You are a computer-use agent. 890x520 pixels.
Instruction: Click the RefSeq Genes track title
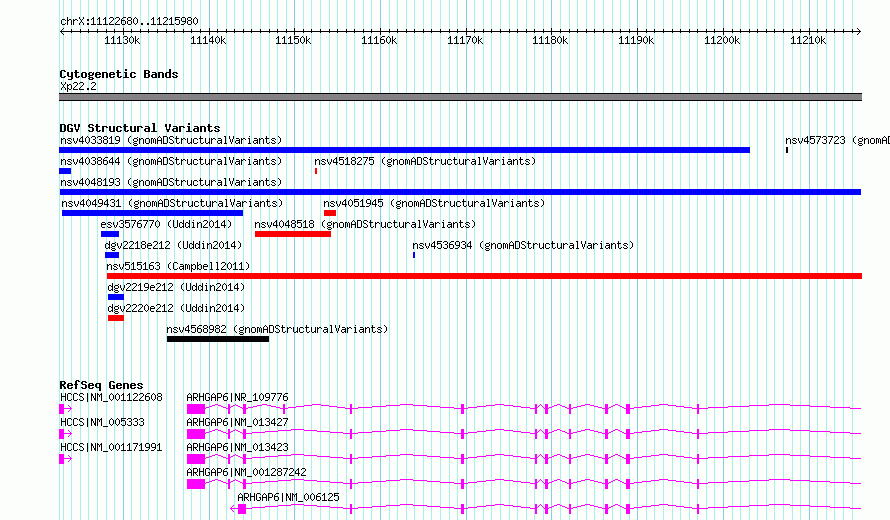[101, 385]
